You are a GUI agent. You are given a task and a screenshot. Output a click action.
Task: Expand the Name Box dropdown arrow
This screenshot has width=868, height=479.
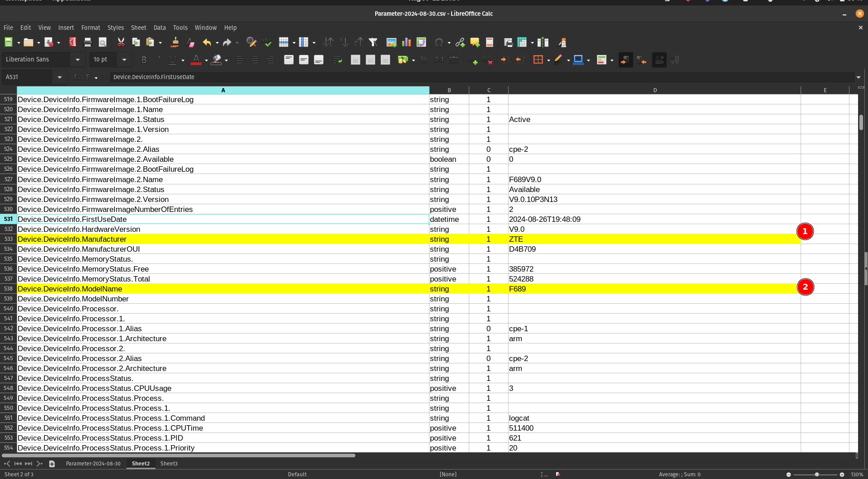(60, 77)
